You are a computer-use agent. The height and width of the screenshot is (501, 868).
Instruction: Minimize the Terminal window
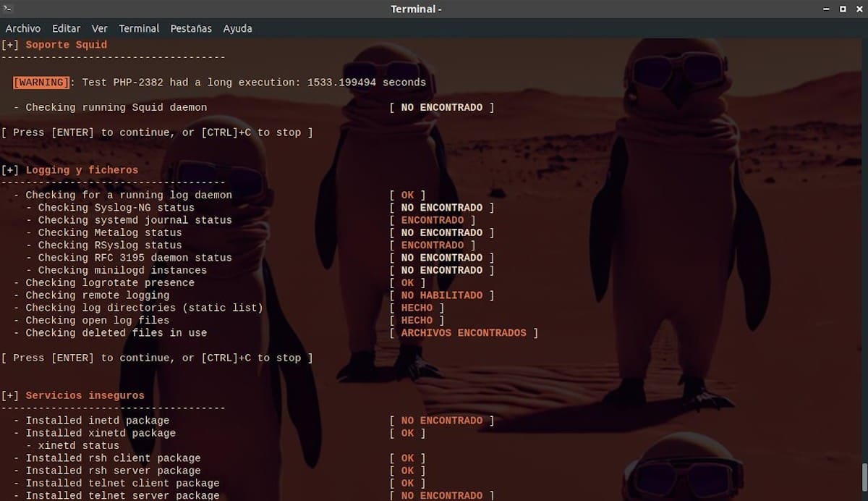[x=826, y=9]
